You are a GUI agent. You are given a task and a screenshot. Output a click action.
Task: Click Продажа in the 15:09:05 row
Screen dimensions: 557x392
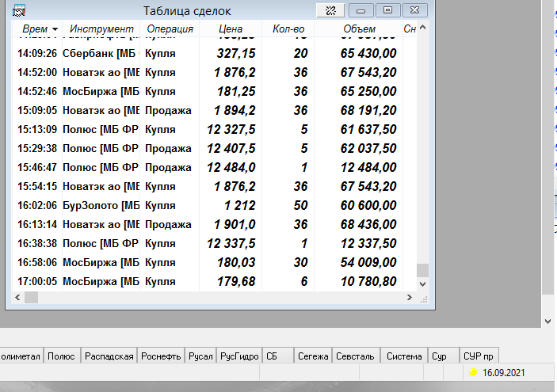tap(168, 110)
